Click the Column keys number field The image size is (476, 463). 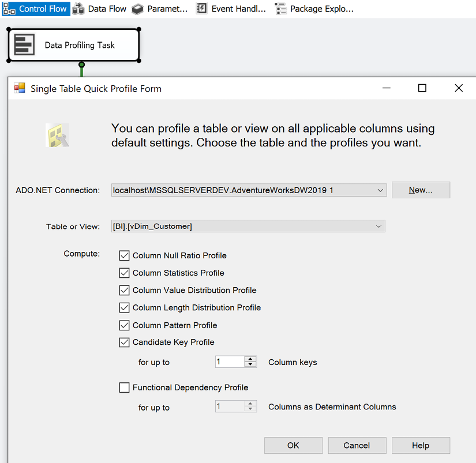pos(230,362)
